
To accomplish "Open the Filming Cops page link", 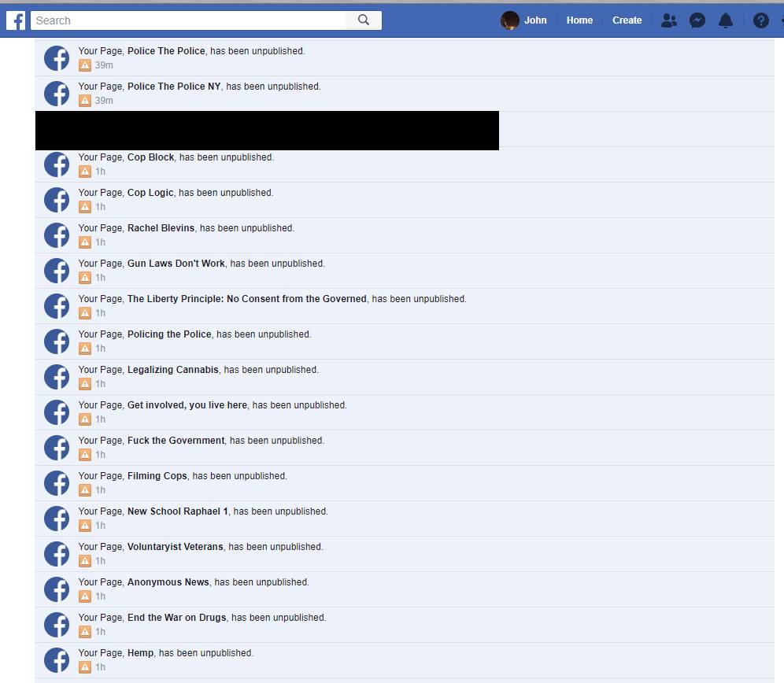I will coord(157,476).
